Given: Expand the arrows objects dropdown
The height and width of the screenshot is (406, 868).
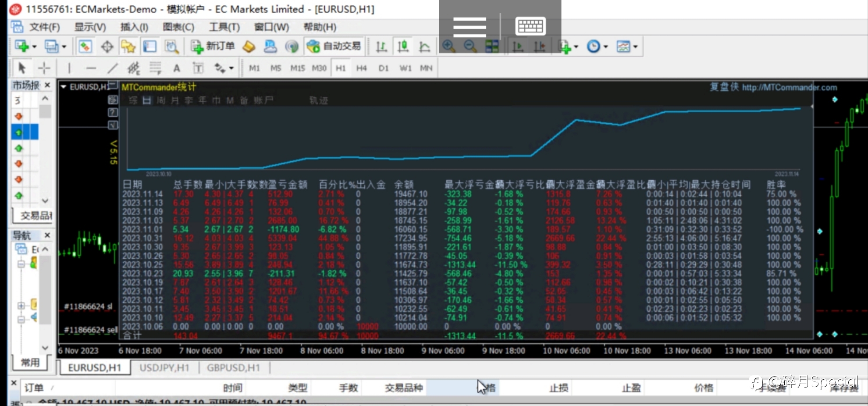Looking at the screenshot, I should pos(231,68).
